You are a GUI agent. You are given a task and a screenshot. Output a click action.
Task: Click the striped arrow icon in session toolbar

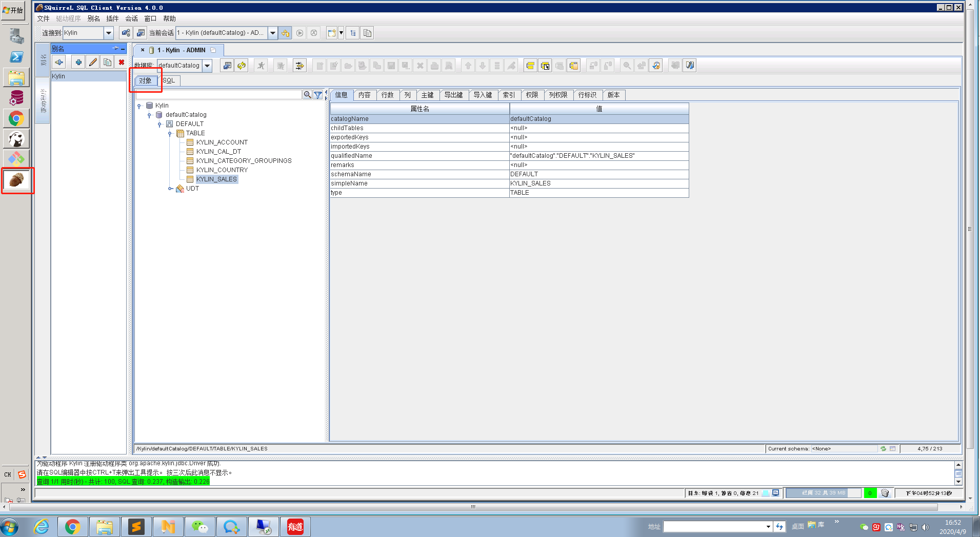click(299, 65)
